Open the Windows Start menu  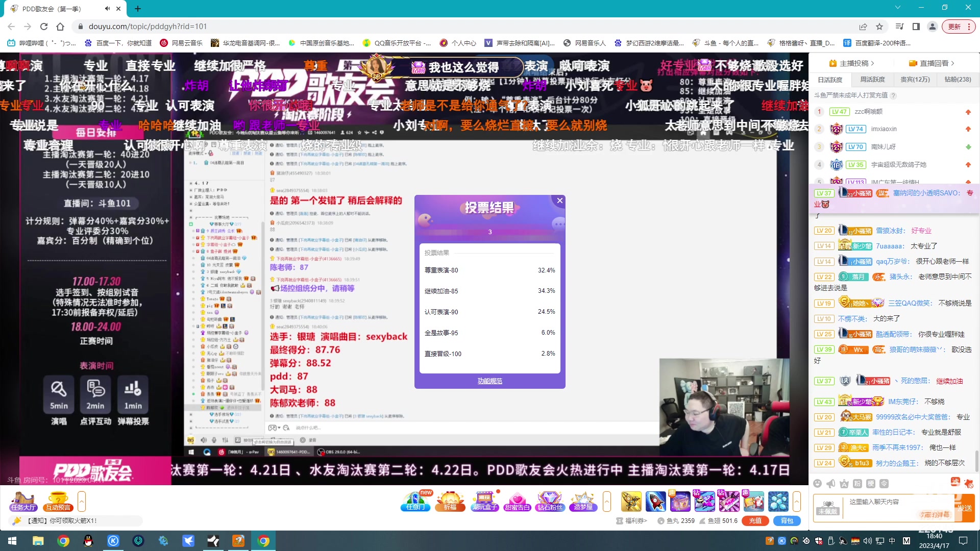[12, 541]
